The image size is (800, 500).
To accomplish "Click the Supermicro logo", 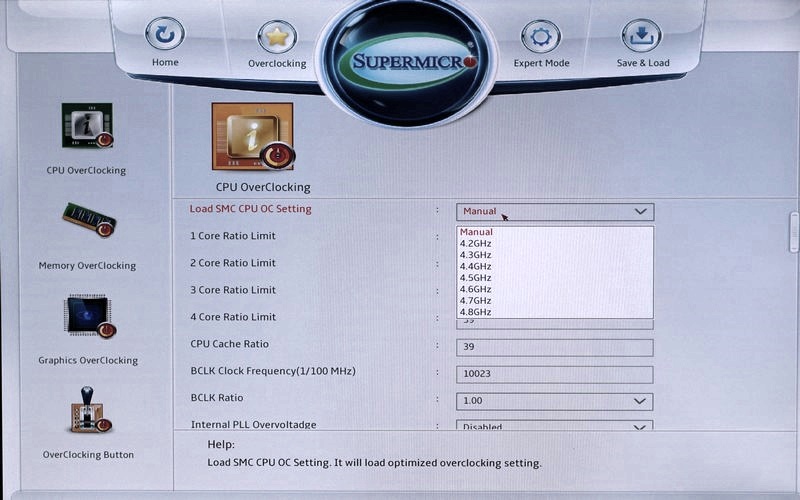I will click(x=407, y=62).
